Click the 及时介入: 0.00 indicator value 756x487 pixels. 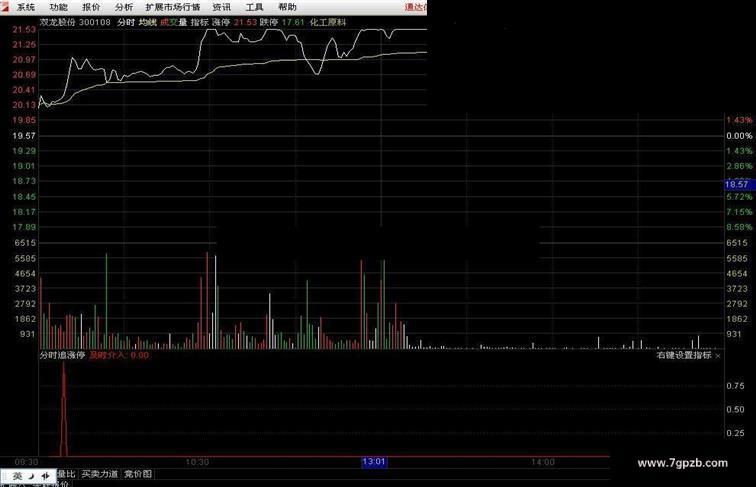[x=119, y=355]
